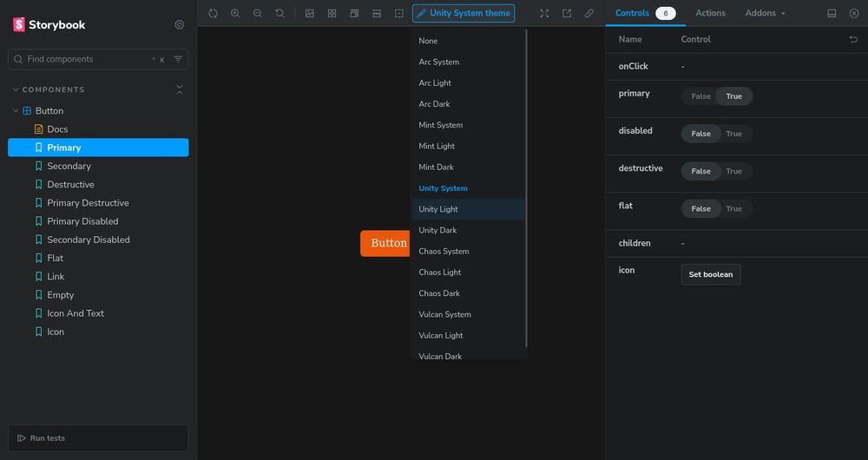
Task: Click the orange Button in the preview
Action: pyautogui.click(x=386, y=244)
